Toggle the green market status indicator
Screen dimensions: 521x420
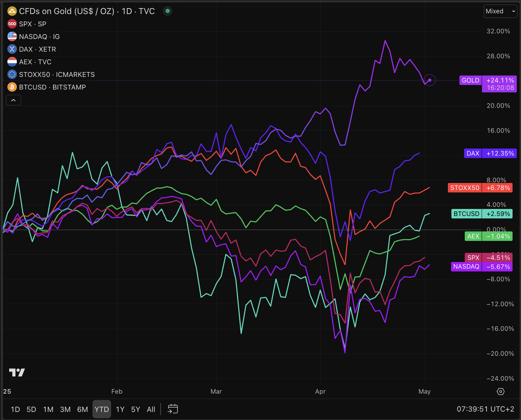pyautogui.click(x=168, y=11)
